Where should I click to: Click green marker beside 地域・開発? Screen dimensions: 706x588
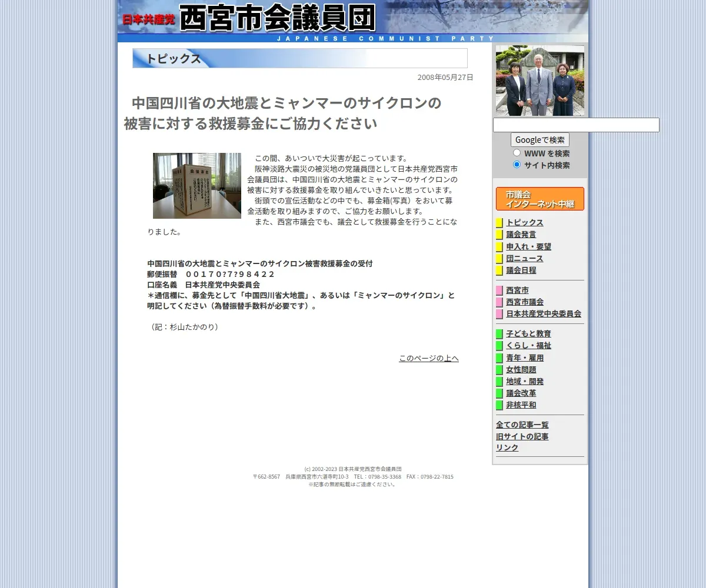499,382
